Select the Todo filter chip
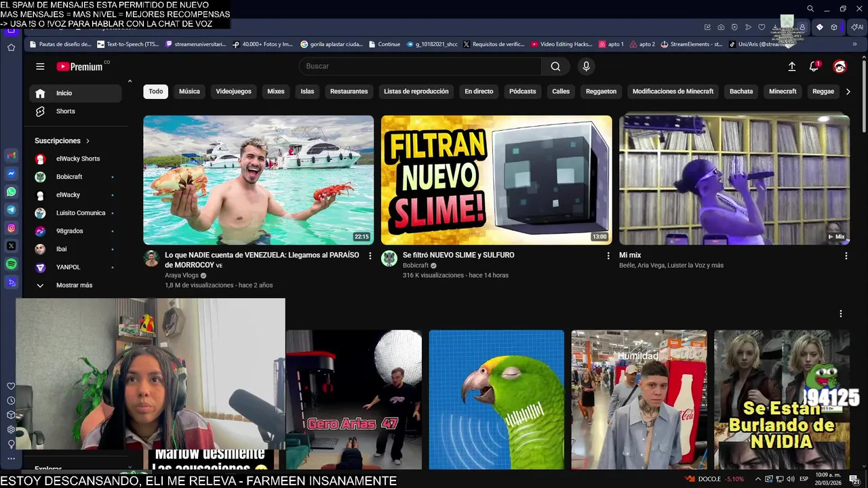Viewport: 868px width, 488px height. coord(156,91)
